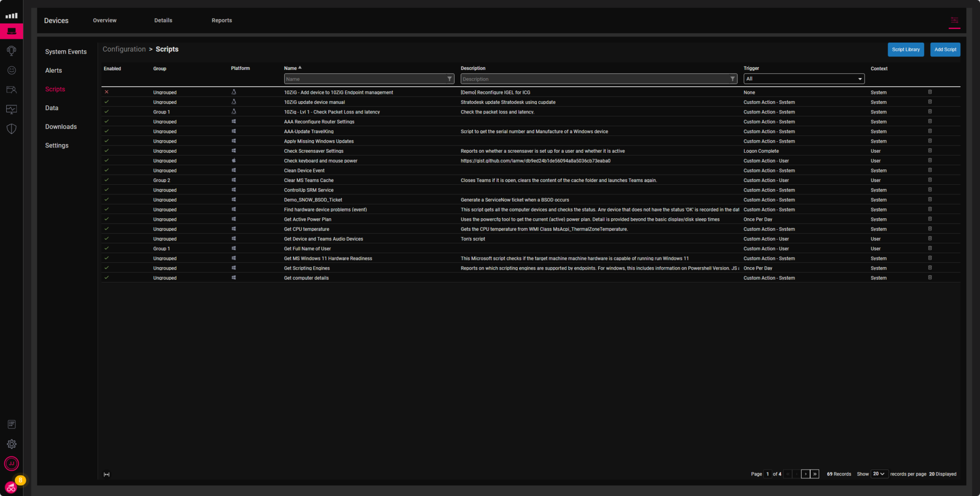Click the page number input field
Viewport: 980px width, 496px height.
(x=768, y=474)
